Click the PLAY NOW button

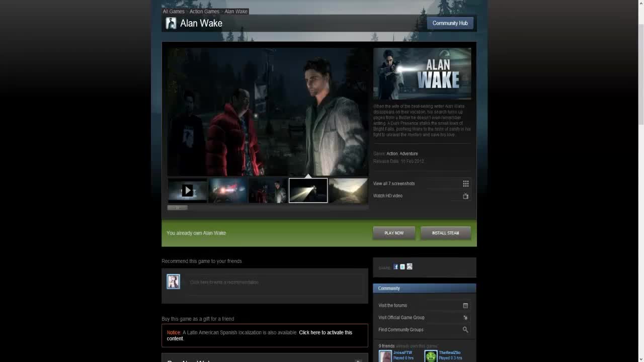[394, 233]
